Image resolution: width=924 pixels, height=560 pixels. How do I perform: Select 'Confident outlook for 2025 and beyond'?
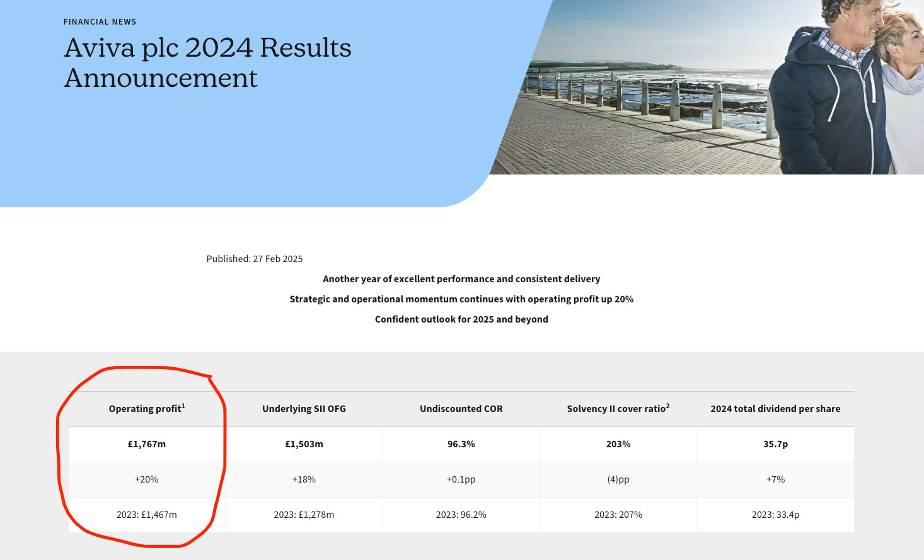pos(461,319)
